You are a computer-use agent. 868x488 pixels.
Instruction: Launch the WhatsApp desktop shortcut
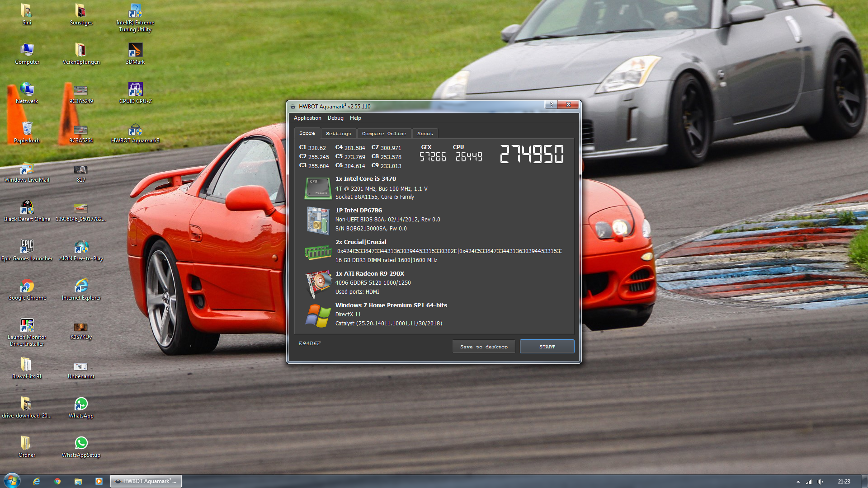81,408
